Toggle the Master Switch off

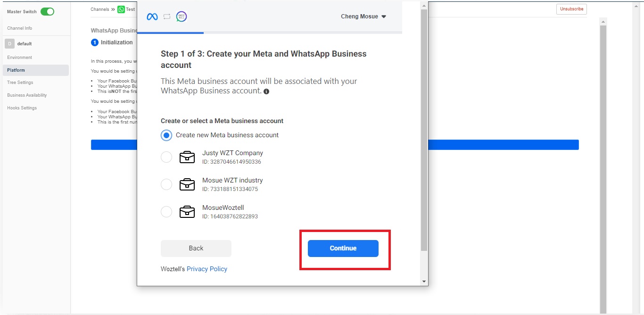tap(47, 12)
